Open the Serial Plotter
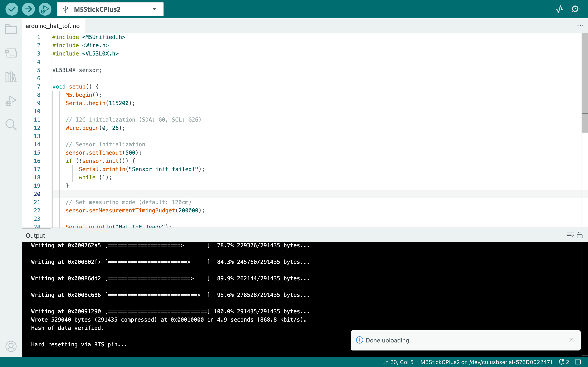Image resolution: width=588 pixels, height=367 pixels. click(x=560, y=9)
